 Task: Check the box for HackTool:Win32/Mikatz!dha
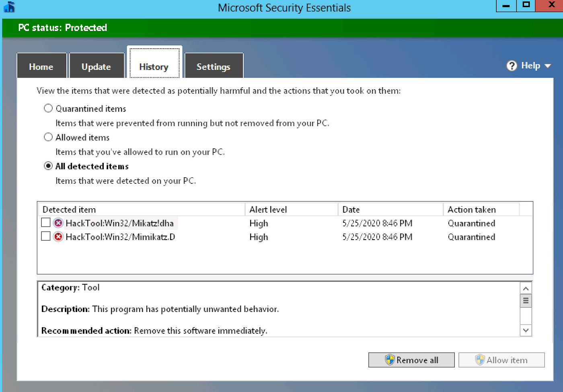coord(46,222)
